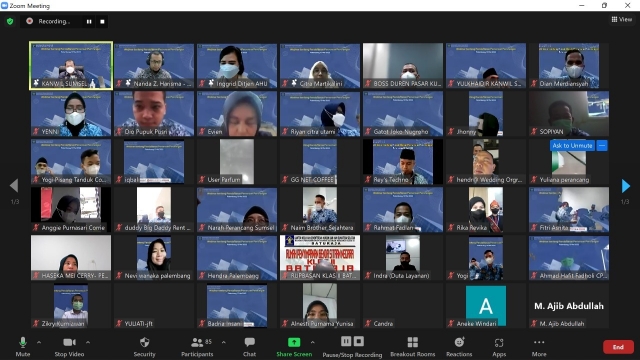Open the Apps icon
This screenshot has height=360, width=640.
pyautogui.click(x=499, y=342)
